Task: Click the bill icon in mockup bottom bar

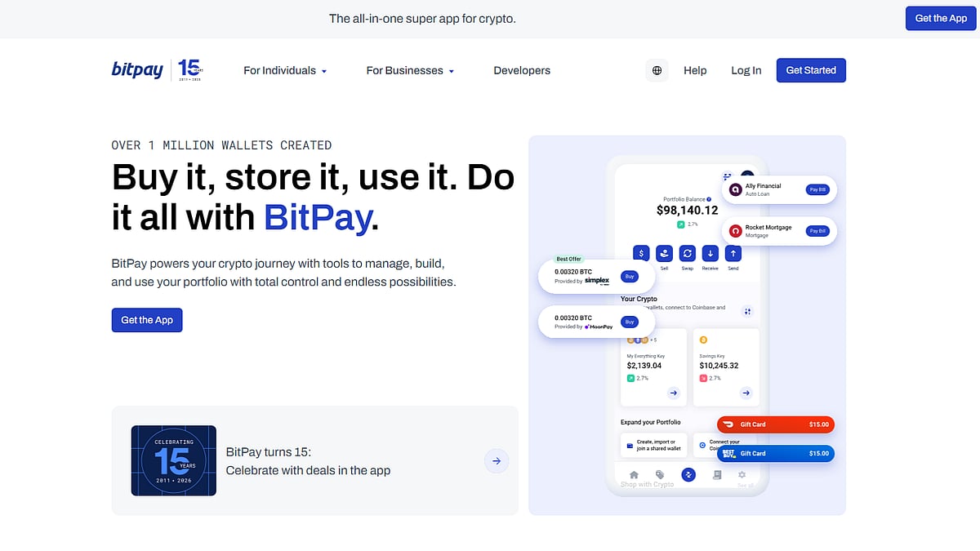Action: [x=717, y=474]
